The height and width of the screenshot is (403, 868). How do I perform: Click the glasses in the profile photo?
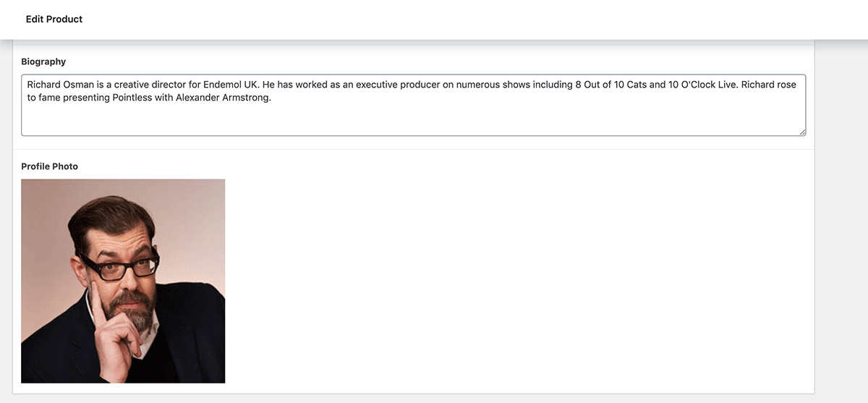pyautogui.click(x=120, y=268)
